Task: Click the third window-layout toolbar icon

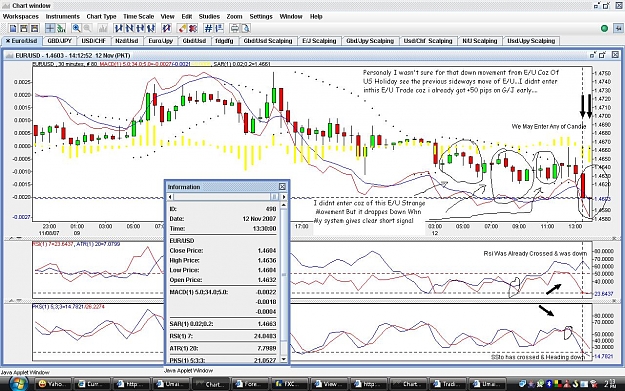Action: [x=35, y=28]
